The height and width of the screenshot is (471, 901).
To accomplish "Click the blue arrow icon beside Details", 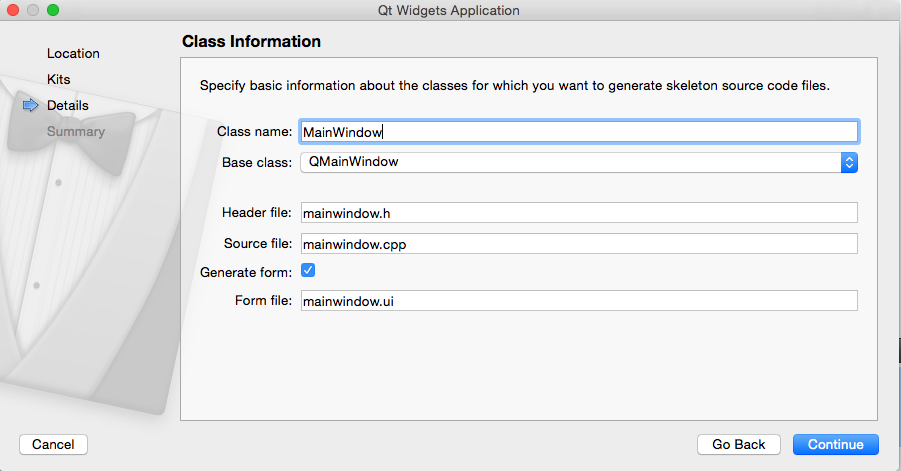I will [30, 105].
